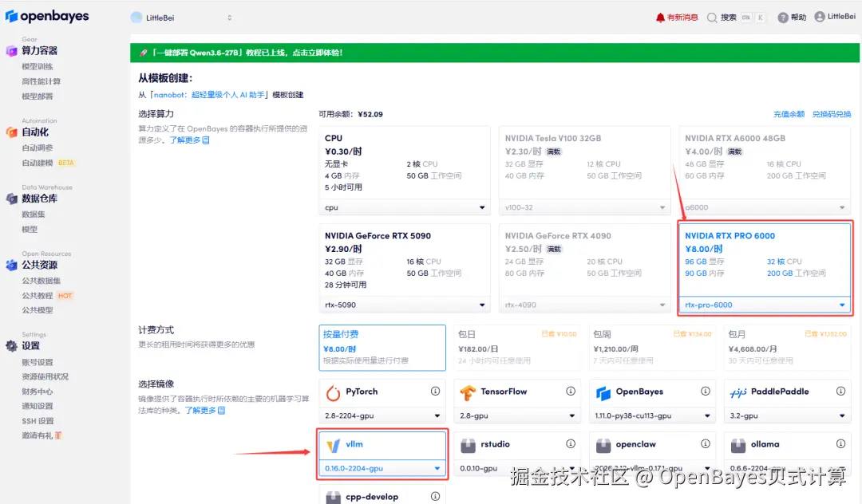Click the 自动化 sidebar icon
Viewport: 862px width, 504px height.
tap(11, 132)
